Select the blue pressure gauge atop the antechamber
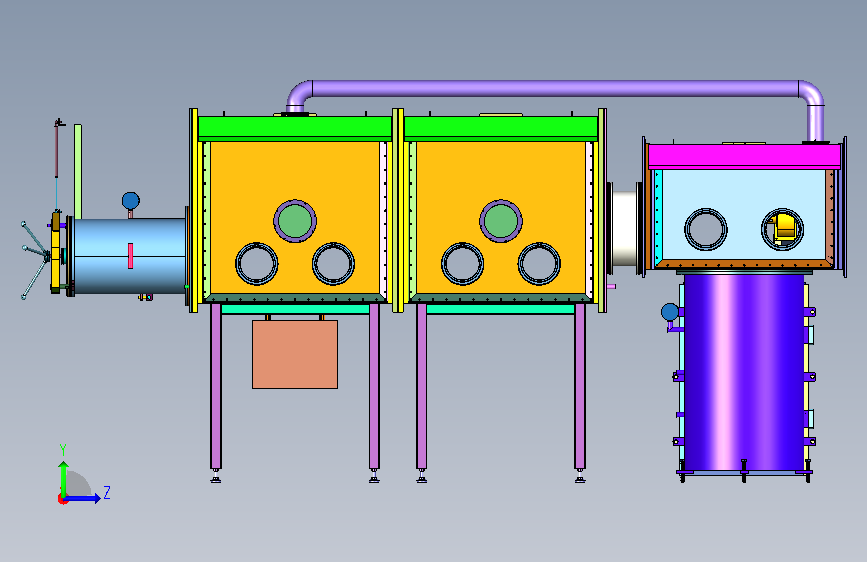The image size is (867, 562). tap(130, 201)
